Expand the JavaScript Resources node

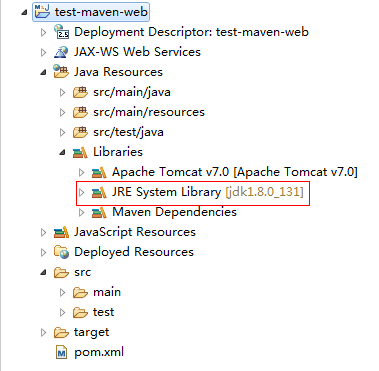click(43, 232)
